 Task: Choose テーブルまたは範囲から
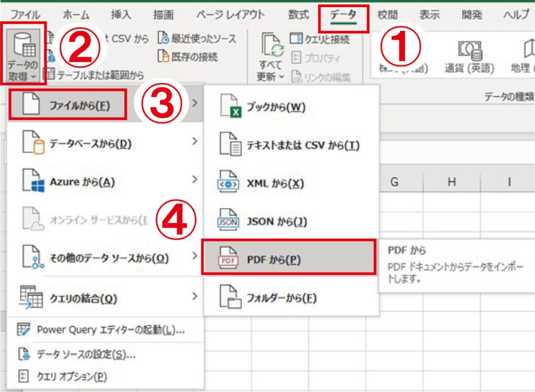[x=95, y=75]
